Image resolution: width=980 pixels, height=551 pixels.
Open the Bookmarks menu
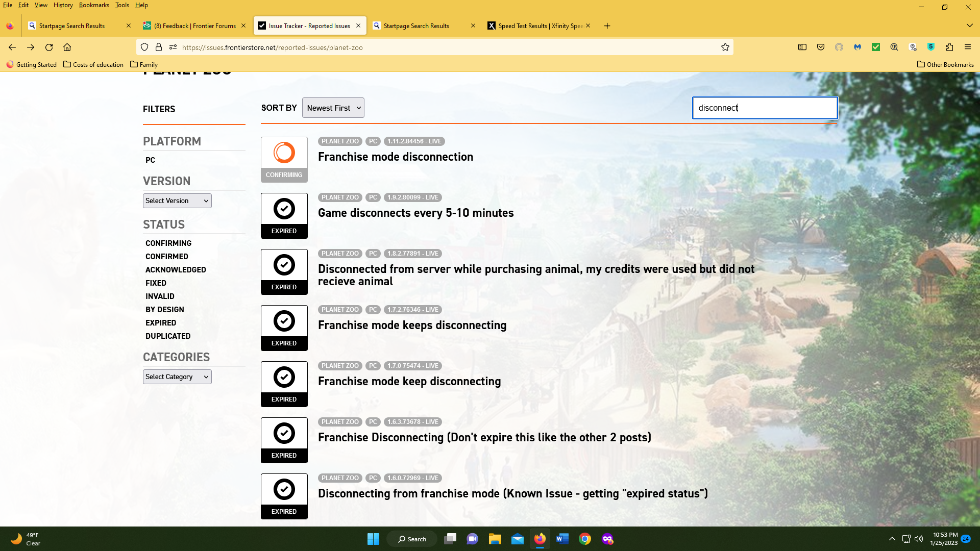(x=94, y=5)
